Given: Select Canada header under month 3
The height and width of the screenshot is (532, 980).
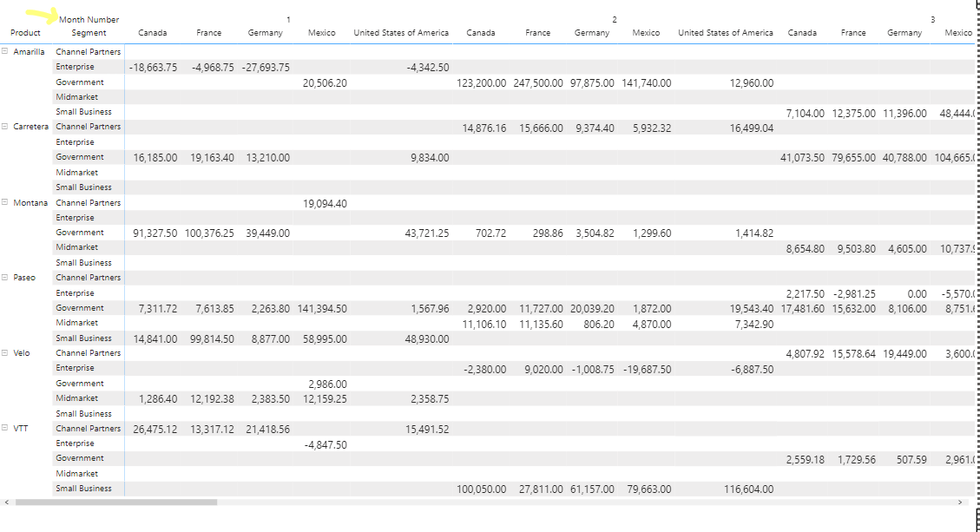Looking at the screenshot, I should pos(802,32).
